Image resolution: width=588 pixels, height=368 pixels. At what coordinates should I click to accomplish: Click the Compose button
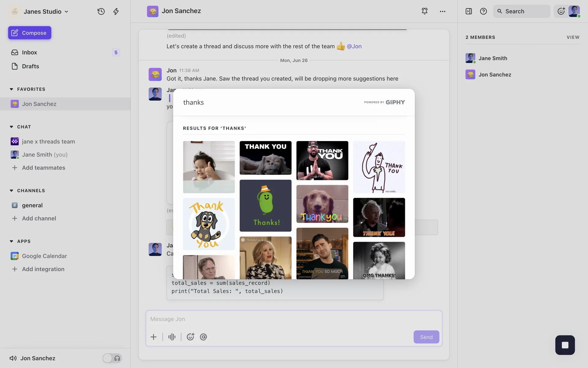point(30,33)
